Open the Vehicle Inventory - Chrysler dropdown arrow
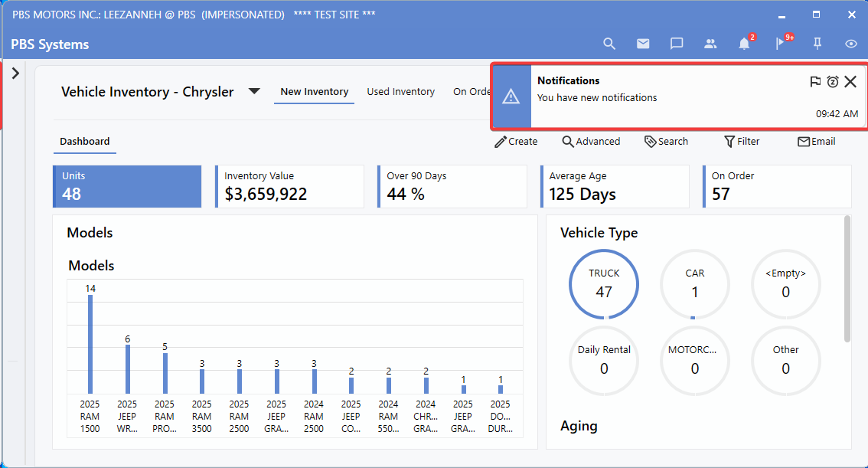The height and width of the screenshot is (468, 868). pyautogui.click(x=254, y=92)
